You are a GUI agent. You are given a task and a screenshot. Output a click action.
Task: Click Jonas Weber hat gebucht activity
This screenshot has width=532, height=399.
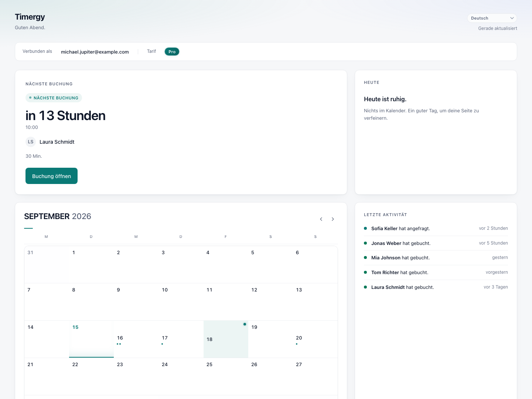coord(436,243)
